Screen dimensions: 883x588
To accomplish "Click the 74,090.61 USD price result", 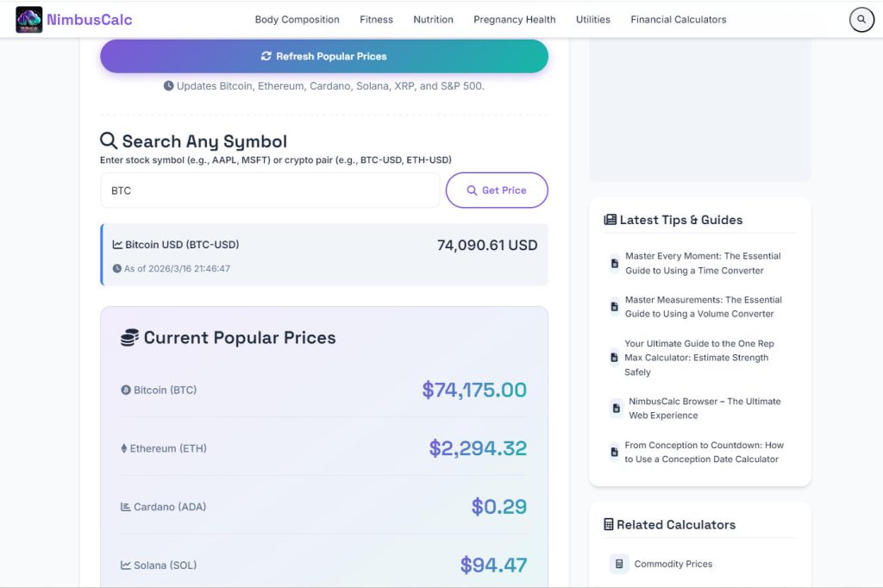I will [487, 245].
